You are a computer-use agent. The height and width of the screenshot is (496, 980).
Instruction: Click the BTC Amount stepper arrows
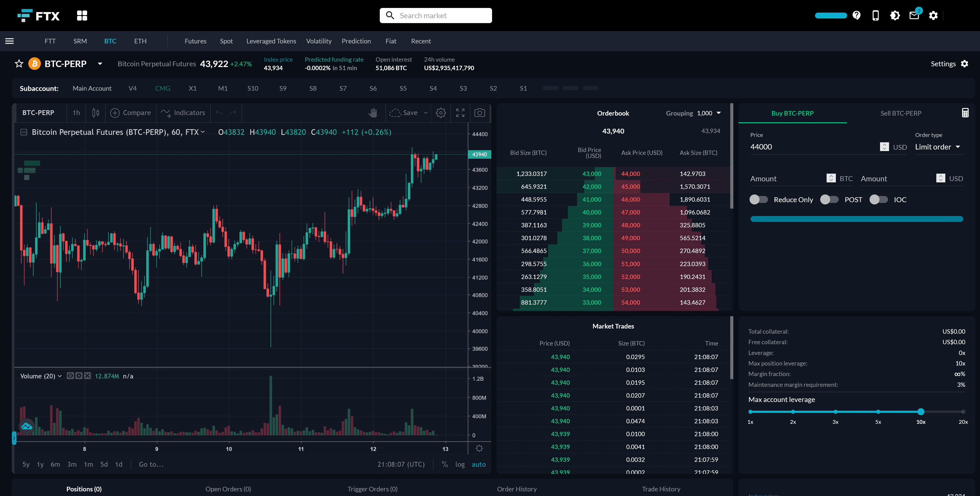831,178
